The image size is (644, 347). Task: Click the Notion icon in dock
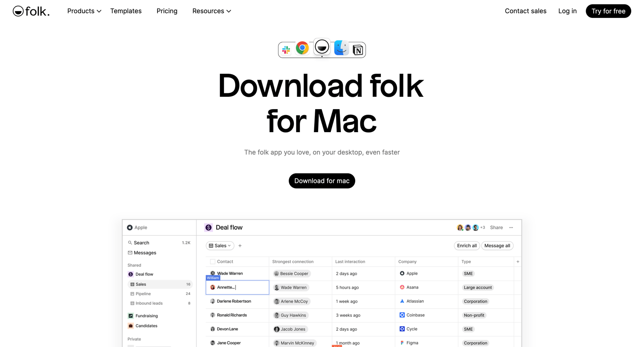[358, 50]
